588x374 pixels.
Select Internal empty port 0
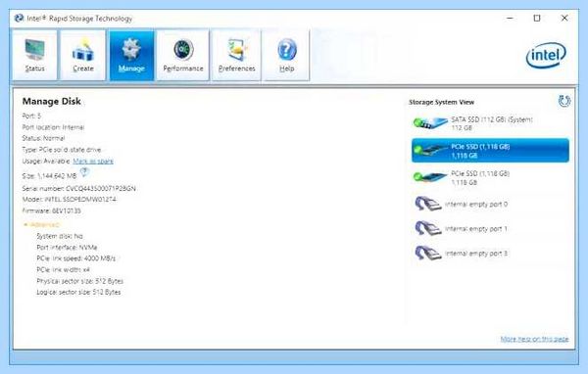click(x=462, y=205)
